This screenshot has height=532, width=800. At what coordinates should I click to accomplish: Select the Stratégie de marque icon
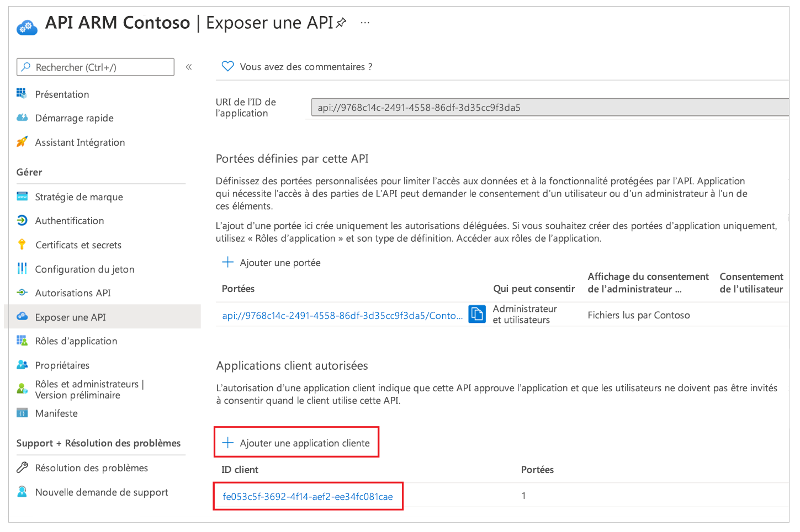click(22, 196)
